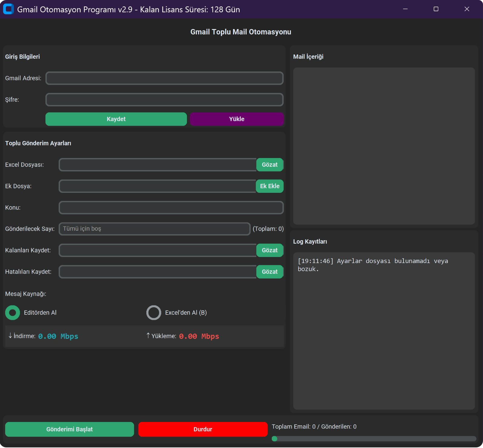Start sending with Gönderimi Başlat
Viewport: 483px width, 448px height.
69,429
